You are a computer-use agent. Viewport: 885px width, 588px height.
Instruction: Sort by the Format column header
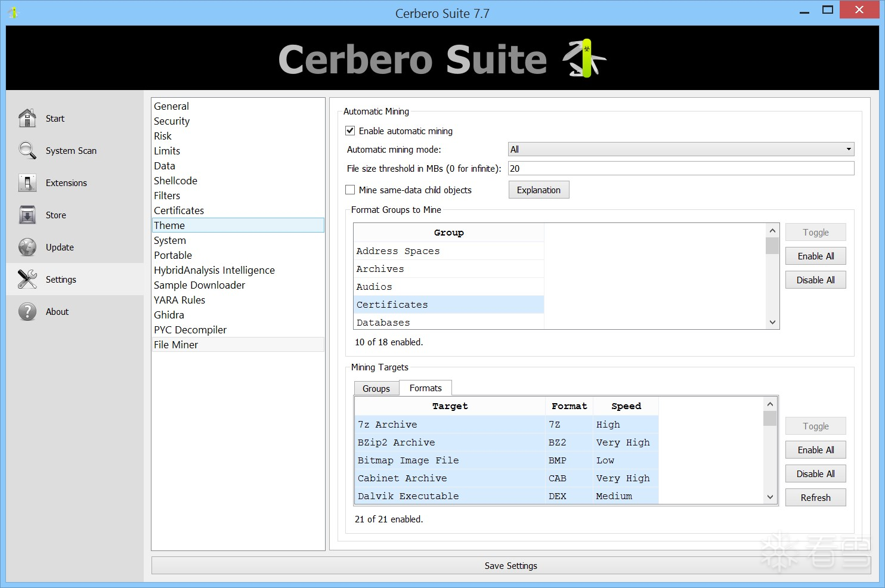pyautogui.click(x=570, y=406)
